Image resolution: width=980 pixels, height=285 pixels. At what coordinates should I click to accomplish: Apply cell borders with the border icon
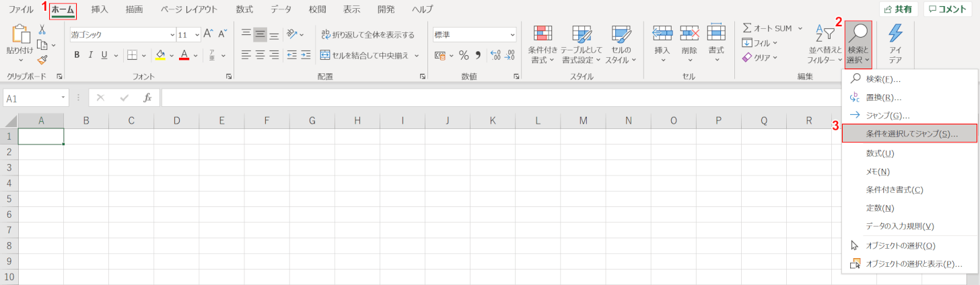132,55
